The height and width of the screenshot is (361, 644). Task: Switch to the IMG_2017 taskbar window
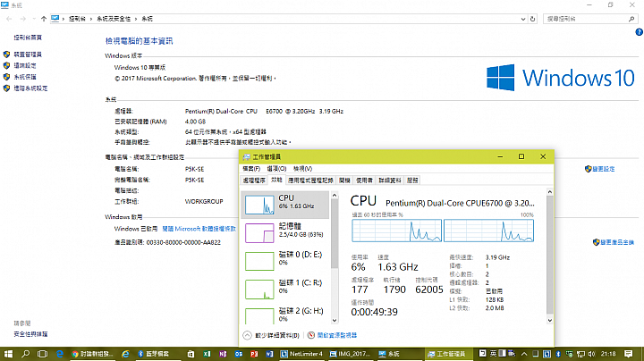[351, 354]
